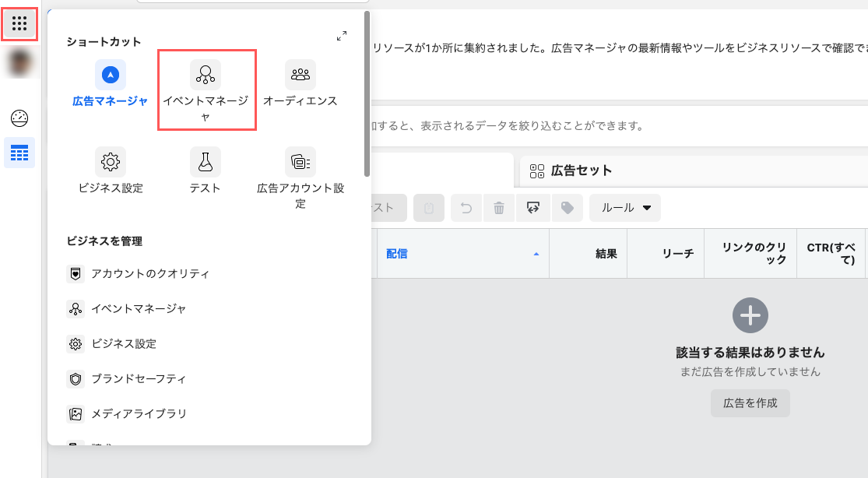Open the 広告マネージャ shortcut

[111, 75]
